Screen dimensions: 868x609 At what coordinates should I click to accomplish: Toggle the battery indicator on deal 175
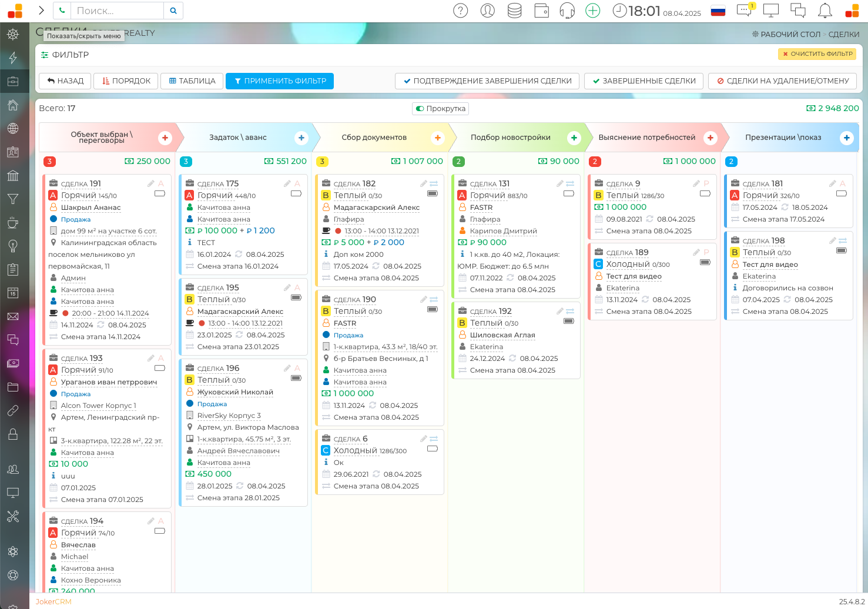click(296, 193)
